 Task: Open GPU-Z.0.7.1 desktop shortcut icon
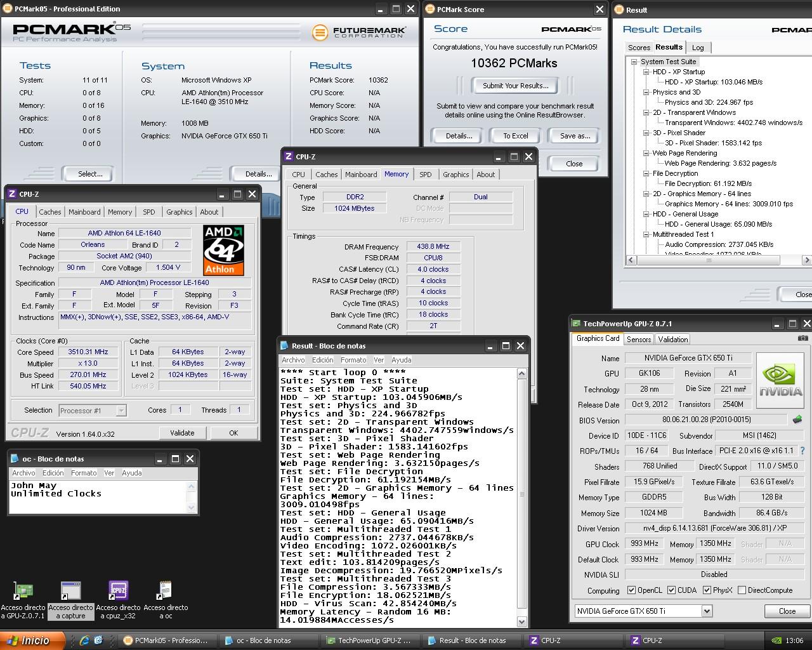point(23,591)
